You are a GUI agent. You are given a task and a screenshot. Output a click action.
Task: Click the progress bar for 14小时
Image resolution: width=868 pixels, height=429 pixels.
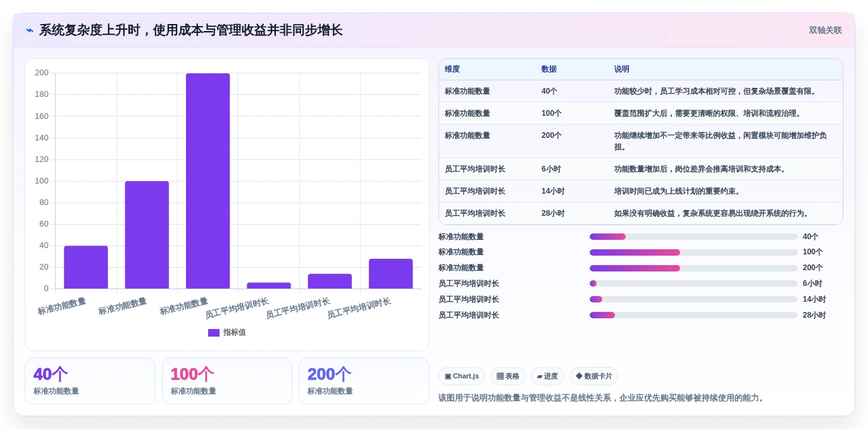pyautogui.click(x=693, y=299)
